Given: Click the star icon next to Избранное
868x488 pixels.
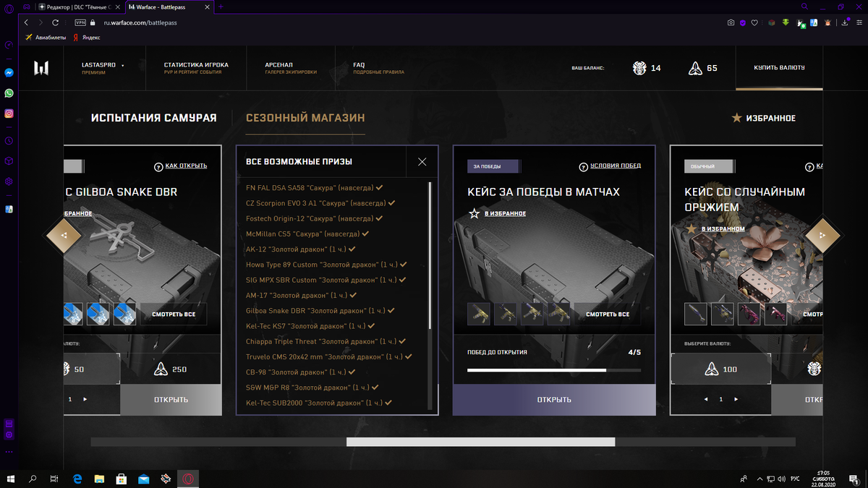Looking at the screenshot, I should (736, 118).
